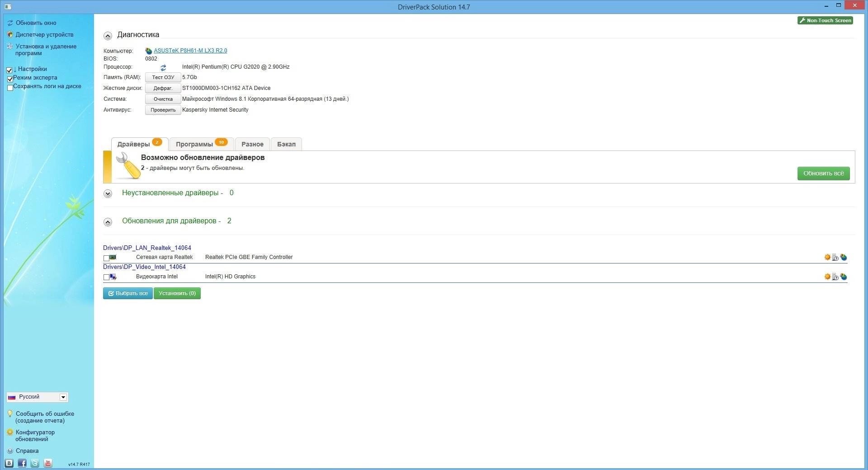Screen dimensions: 868x470
Task: Open the YouTube social icon
Action: [48, 463]
